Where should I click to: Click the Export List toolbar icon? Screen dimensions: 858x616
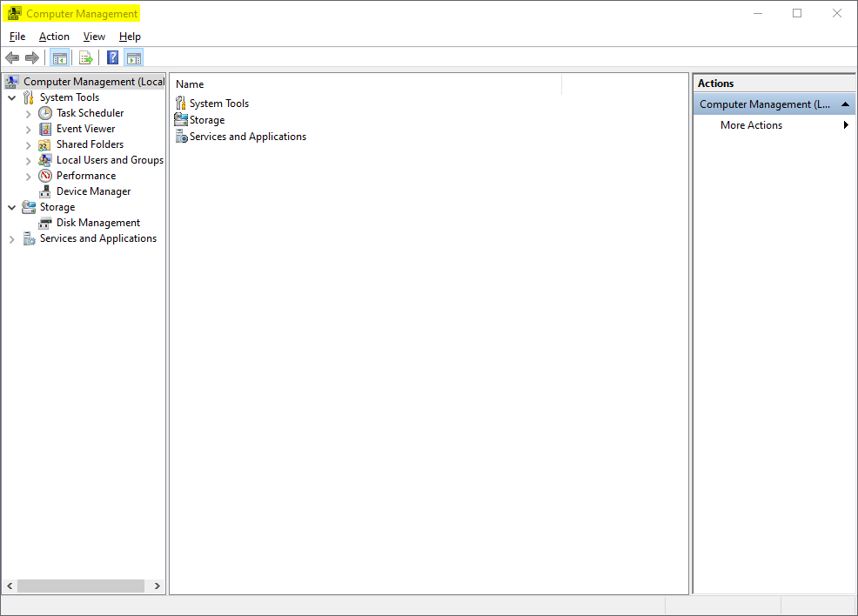coord(85,58)
